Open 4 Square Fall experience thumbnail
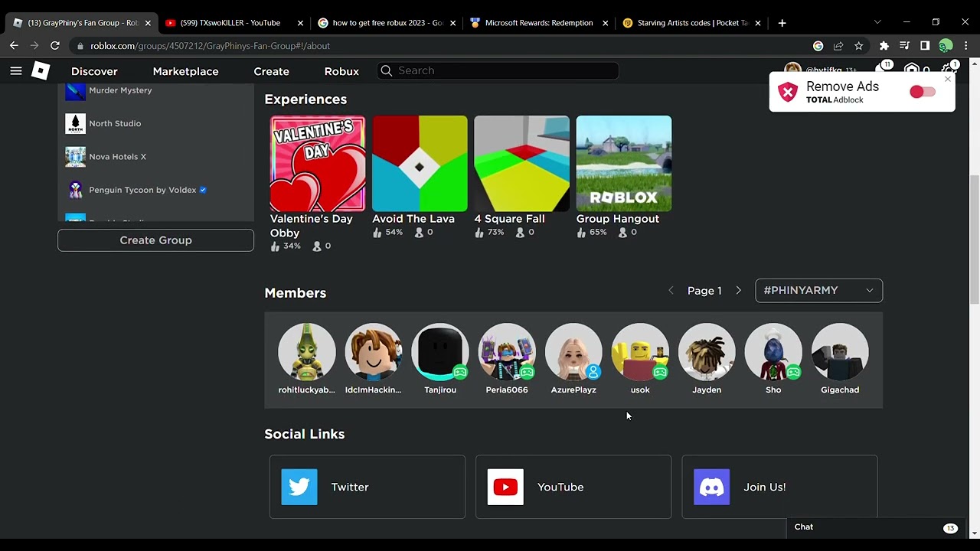980x551 pixels. pos(521,164)
